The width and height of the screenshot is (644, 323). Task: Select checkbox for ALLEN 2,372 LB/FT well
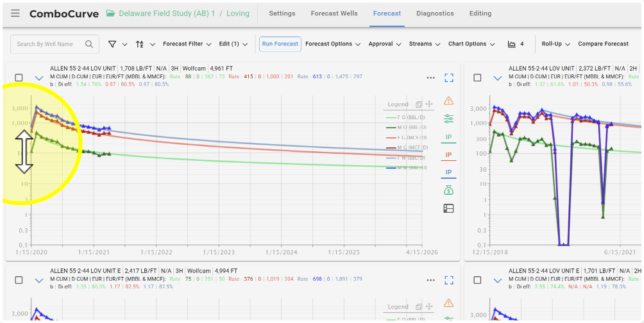pyautogui.click(x=477, y=78)
